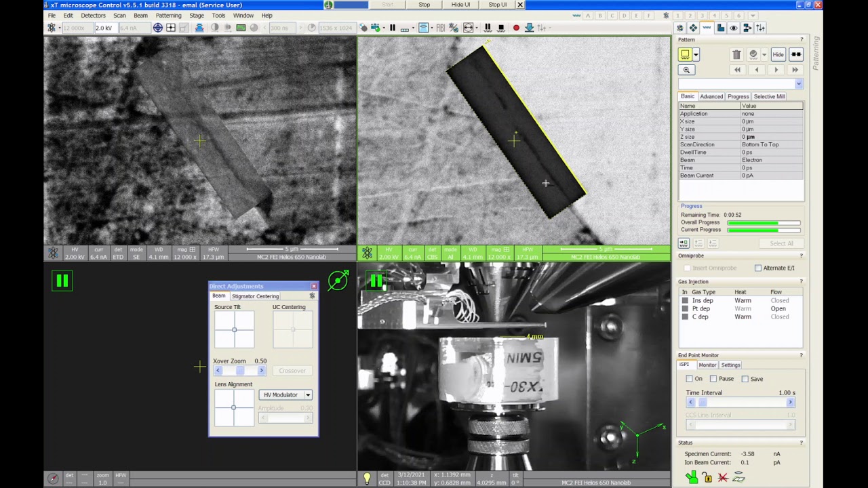
Task: Click the FIB immersion icon in toolbar
Action: (x=440, y=28)
